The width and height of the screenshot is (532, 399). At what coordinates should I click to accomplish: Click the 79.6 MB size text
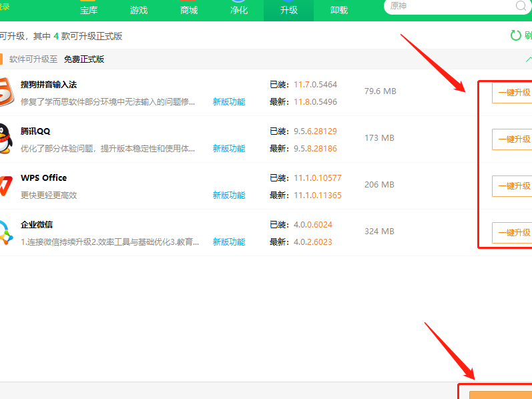(380, 91)
